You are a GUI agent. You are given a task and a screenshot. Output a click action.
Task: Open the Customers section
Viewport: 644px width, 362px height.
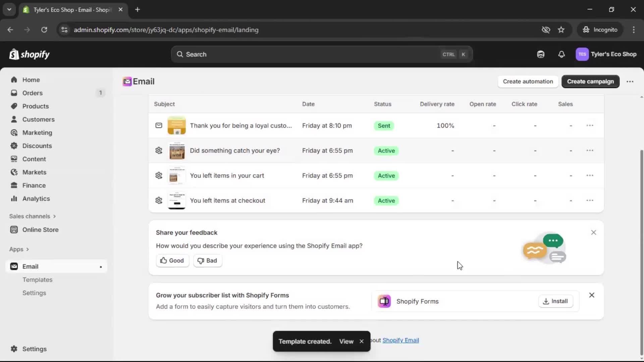[x=39, y=119]
